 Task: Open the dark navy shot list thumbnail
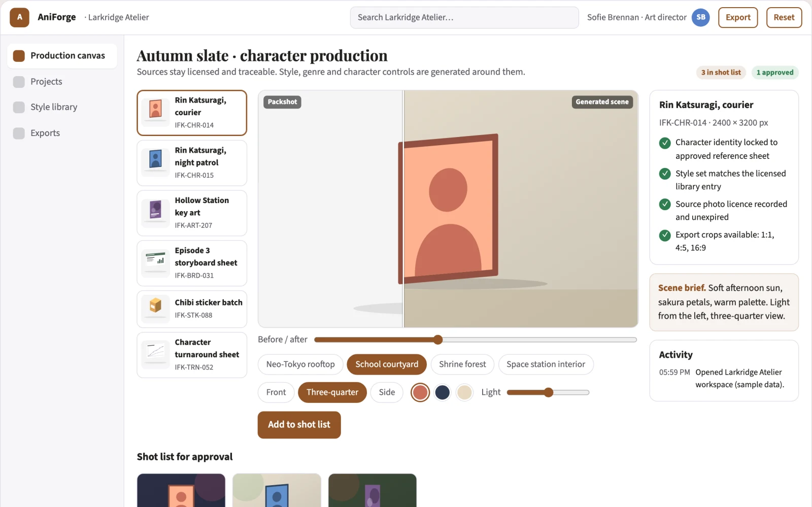(x=181, y=490)
